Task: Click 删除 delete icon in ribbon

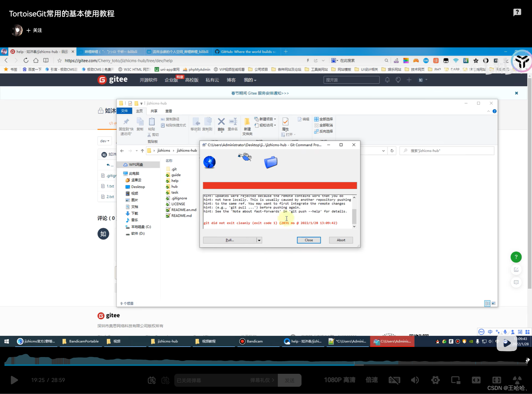Action: tap(221, 124)
